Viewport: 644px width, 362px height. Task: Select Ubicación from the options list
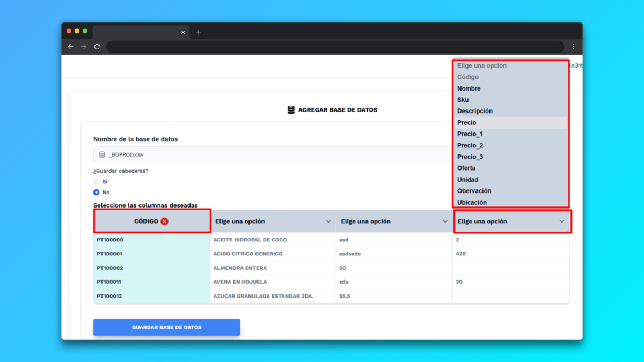point(472,203)
